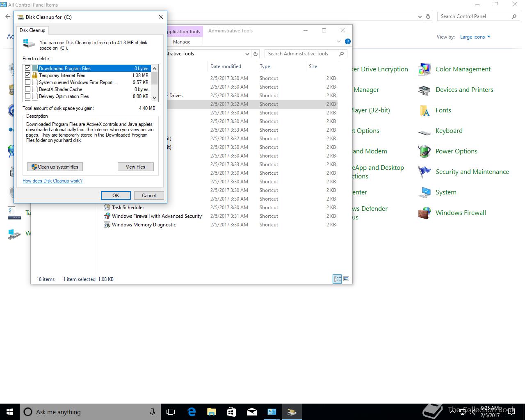Check DirectX Shader Cache checkbox

pyautogui.click(x=28, y=89)
